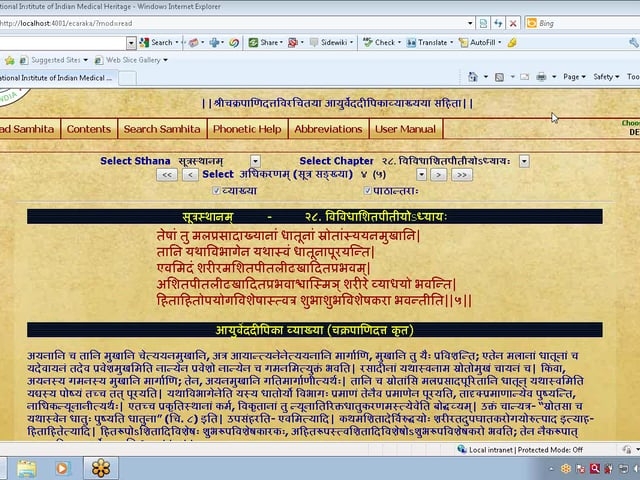Open the Search Samhita tab
The width and height of the screenshot is (640, 480).
tap(162, 129)
